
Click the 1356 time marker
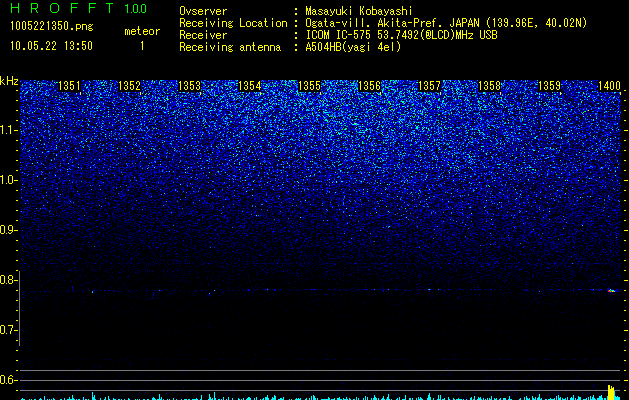[x=369, y=86]
